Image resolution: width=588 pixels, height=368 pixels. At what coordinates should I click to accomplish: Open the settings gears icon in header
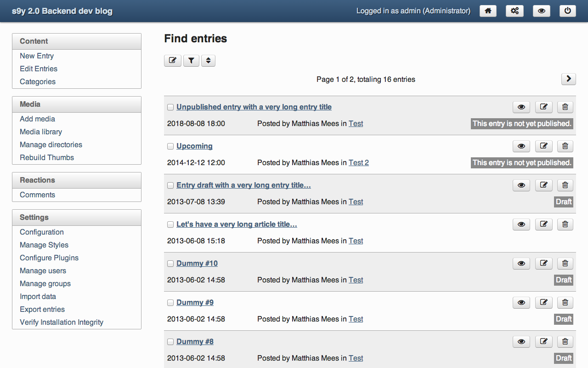click(x=514, y=11)
